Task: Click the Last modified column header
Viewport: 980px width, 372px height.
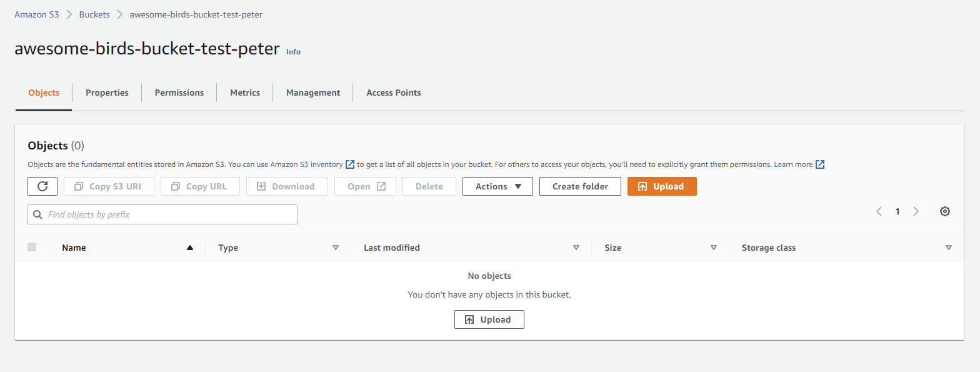Action: click(392, 248)
